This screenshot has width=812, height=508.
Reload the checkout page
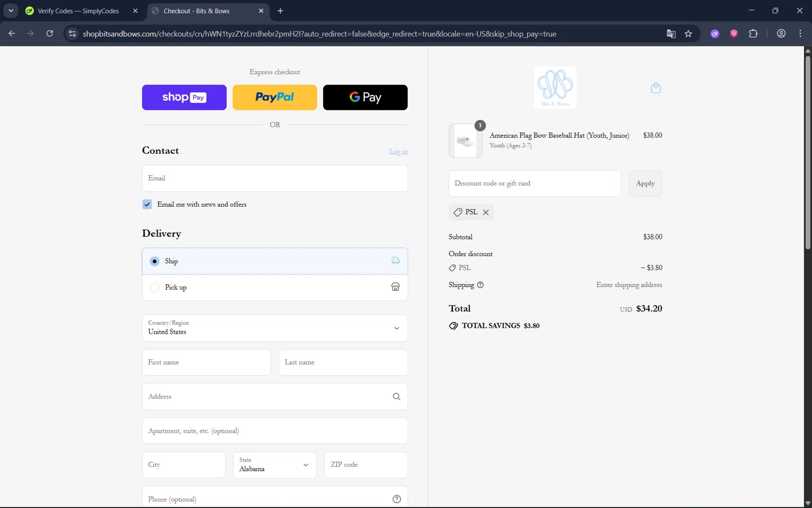pos(49,34)
